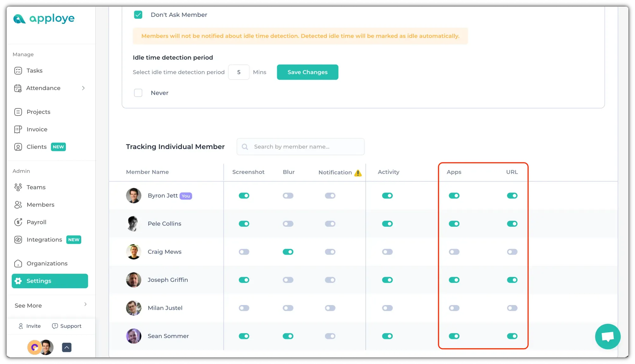Click the Notification warning triangle icon
635x364 pixels.
pos(358,173)
